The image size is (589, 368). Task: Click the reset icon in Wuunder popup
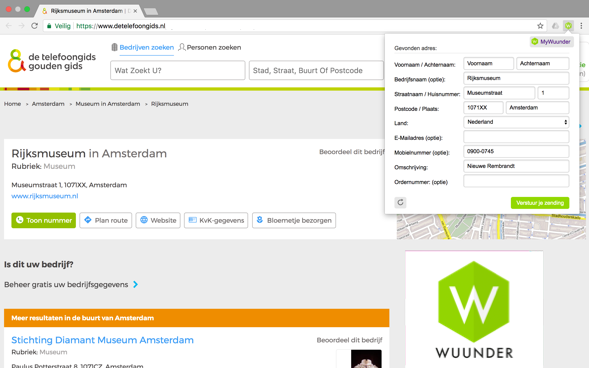click(400, 202)
